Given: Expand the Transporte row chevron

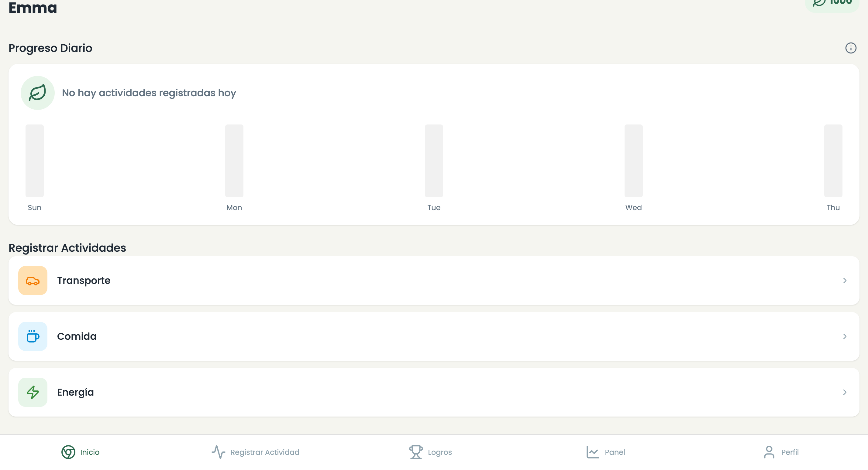Looking at the screenshot, I should coord(844,281).
